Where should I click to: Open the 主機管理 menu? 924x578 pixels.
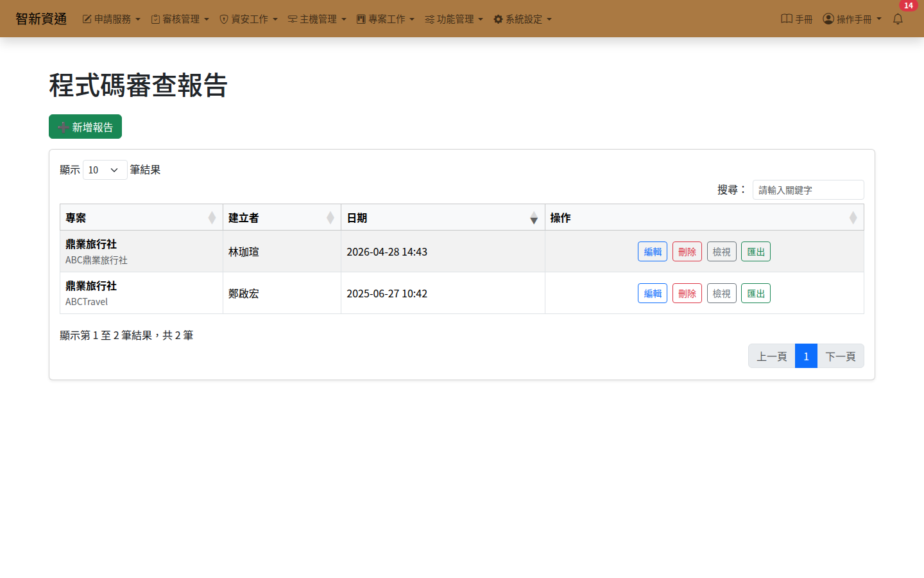point(318,19)
